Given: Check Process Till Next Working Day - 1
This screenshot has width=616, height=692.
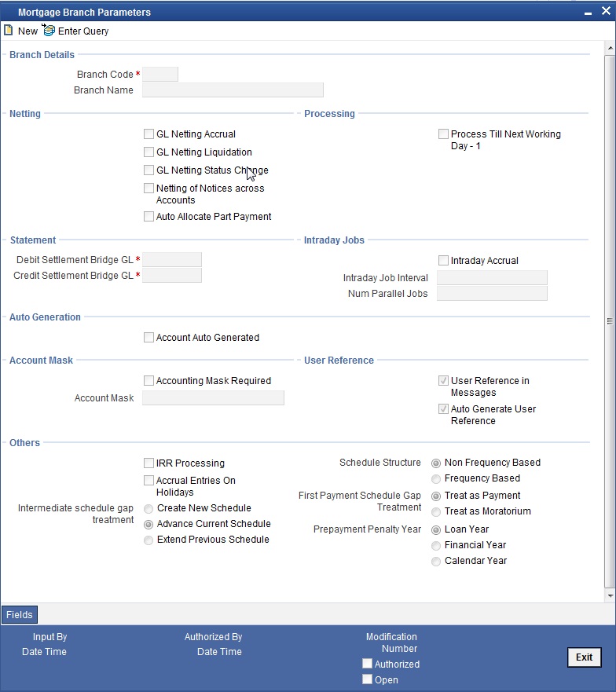Looking at the screenshot, I should point(443,134).
